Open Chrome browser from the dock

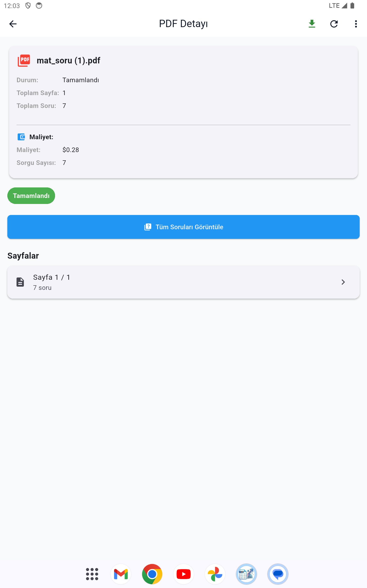click(152, 574)
